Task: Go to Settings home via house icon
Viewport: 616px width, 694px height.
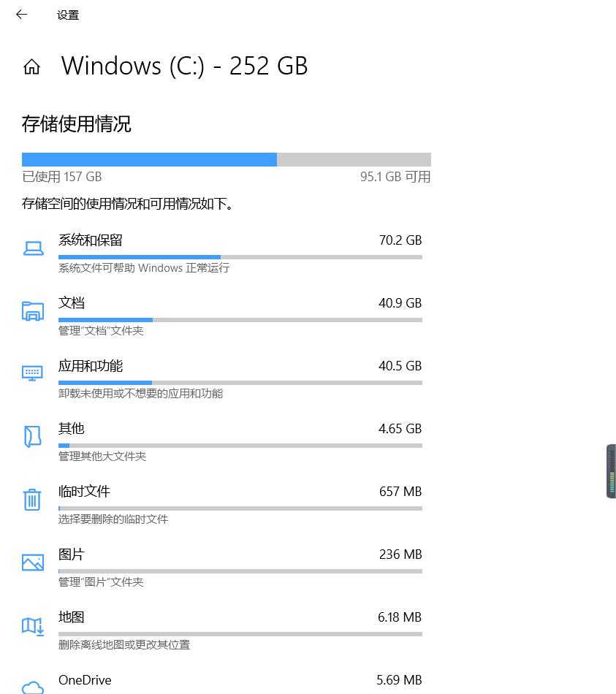Action: pyautogui.click(x=31, y=67)
